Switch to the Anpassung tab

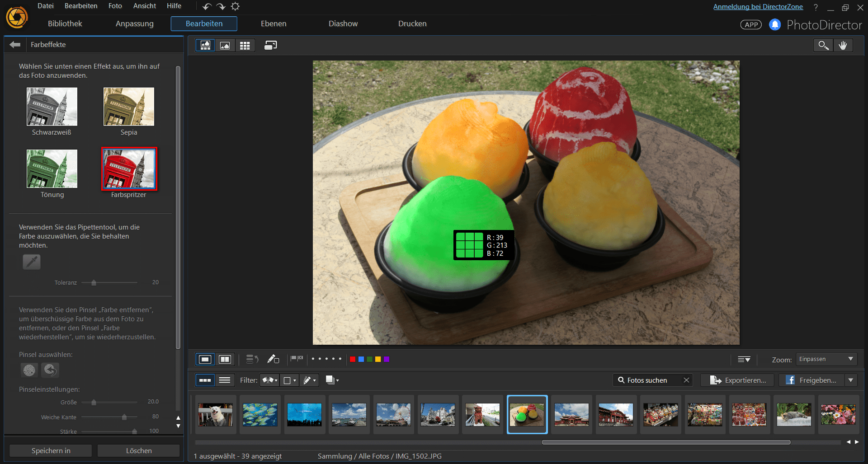tap(135, 23)
